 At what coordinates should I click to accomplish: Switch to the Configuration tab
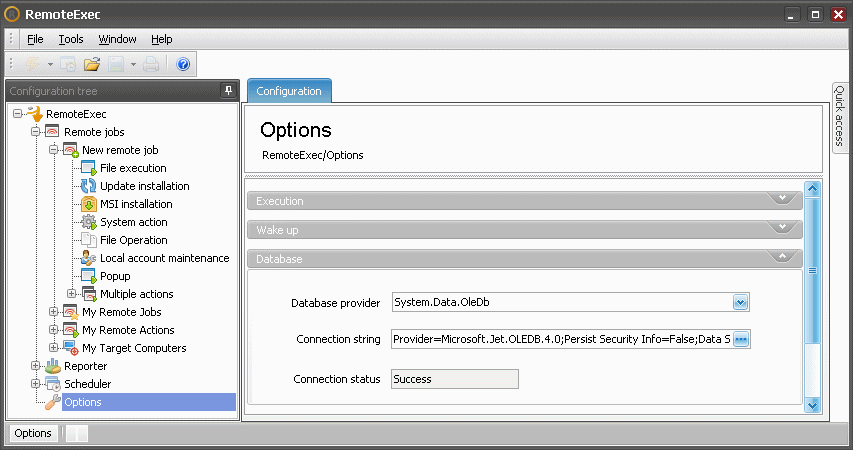click(x=289, y=91)
